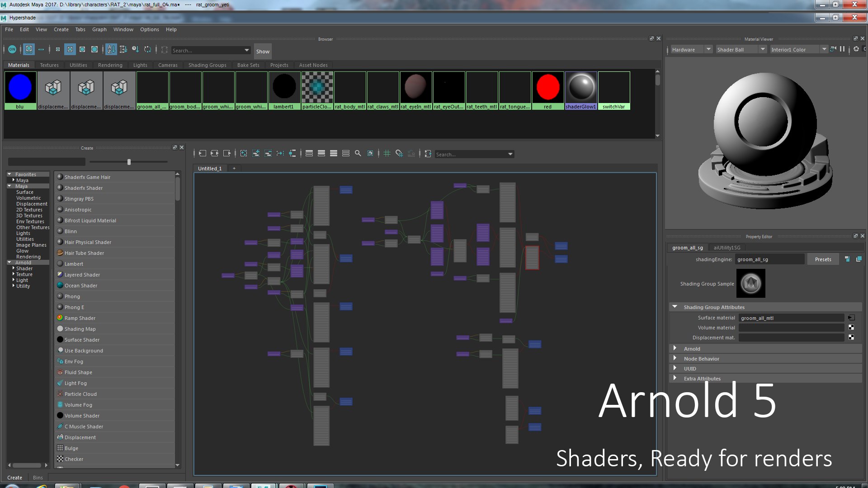Click the Create panel icon size slider

click(x=129, y=162)
